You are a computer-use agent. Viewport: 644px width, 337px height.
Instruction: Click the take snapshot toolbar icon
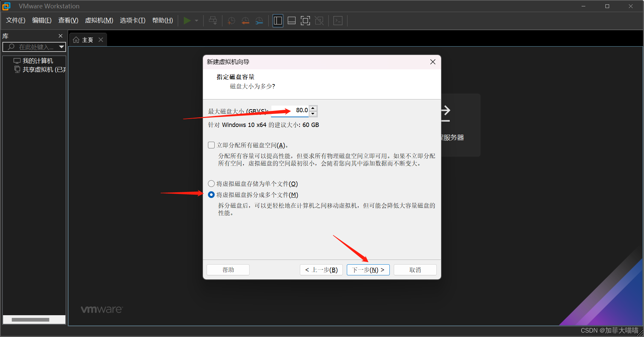click(231, 21)
